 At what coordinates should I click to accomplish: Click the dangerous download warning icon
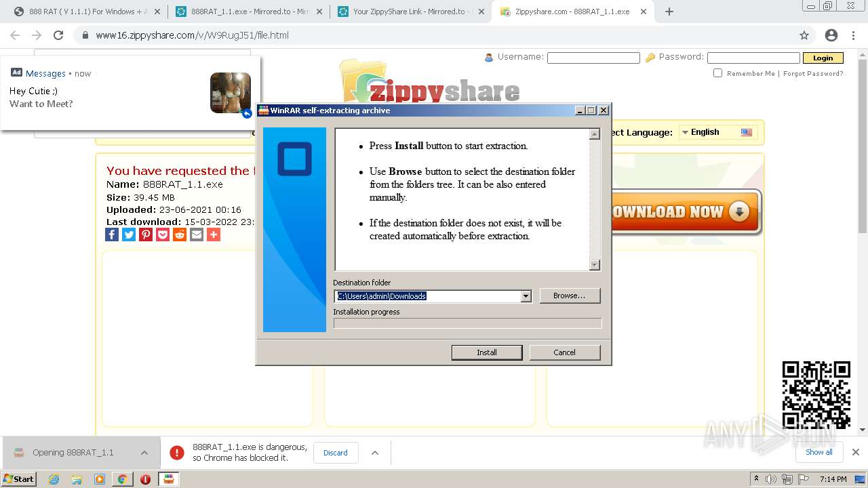177,453
